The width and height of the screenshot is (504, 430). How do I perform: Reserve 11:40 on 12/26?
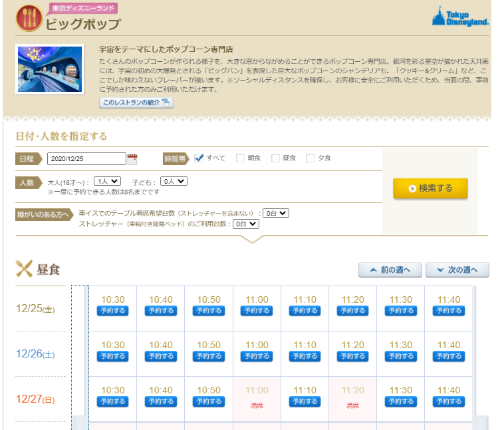coord(449,356)
